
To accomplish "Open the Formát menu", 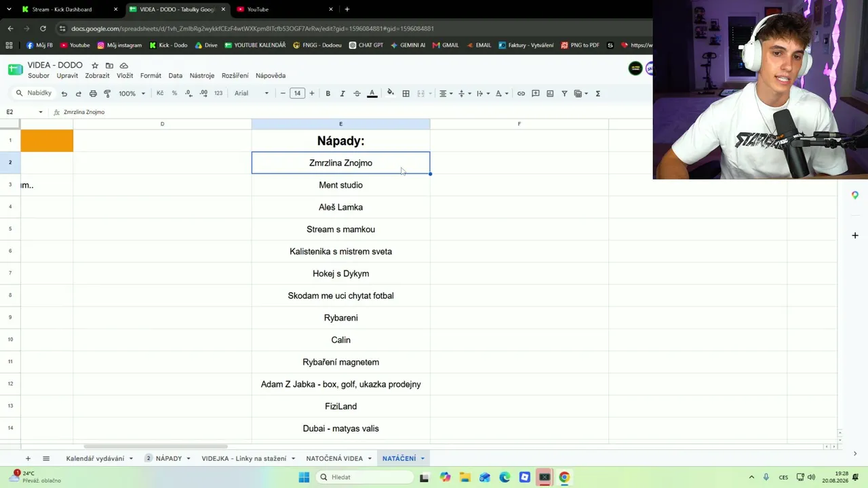I will tap(151, 76).
